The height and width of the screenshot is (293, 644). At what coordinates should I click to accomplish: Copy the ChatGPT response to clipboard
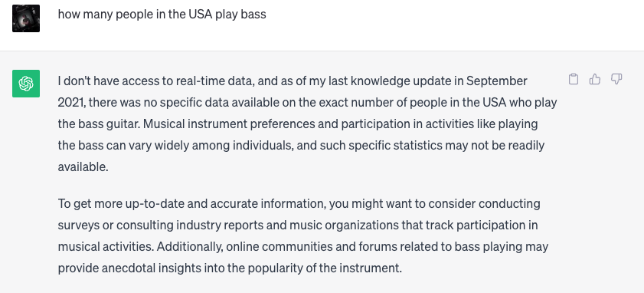click(574, 79)
